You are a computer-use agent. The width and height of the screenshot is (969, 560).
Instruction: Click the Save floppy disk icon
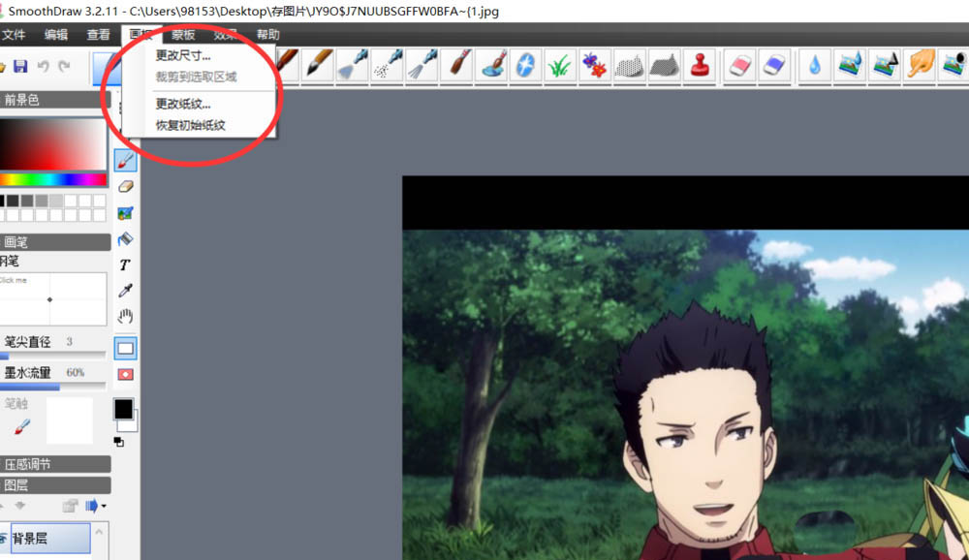click(20, 66)
